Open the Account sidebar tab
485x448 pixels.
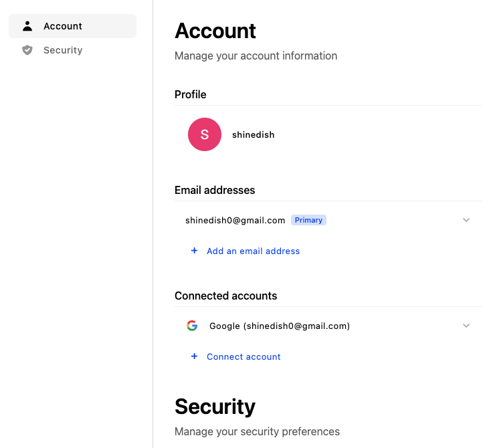point(72,26)
